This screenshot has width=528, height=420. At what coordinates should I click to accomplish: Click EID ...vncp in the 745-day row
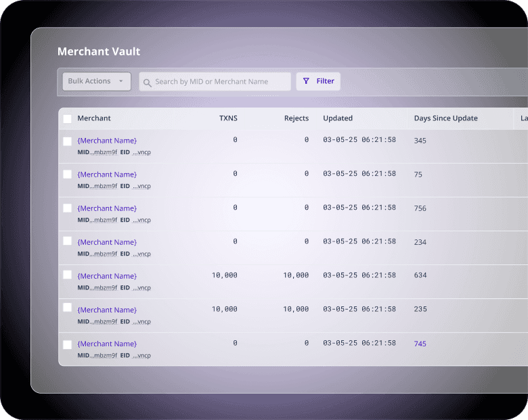(x=135, y=355)
